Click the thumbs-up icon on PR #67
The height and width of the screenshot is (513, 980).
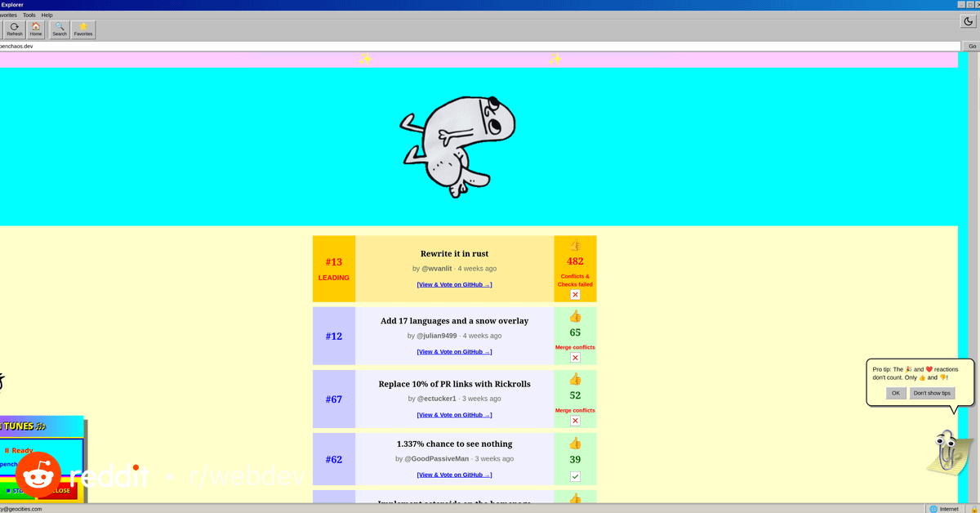(x=575, y=379)
